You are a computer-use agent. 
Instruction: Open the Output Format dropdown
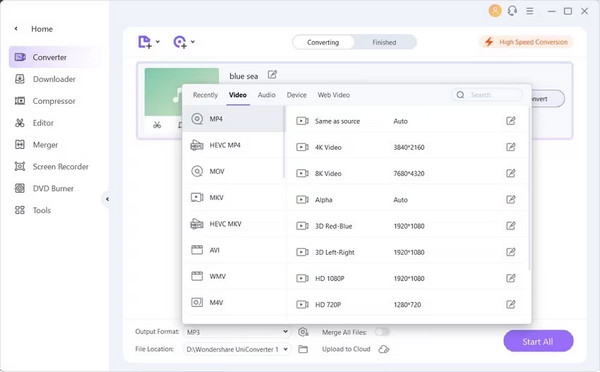(237, 332)
